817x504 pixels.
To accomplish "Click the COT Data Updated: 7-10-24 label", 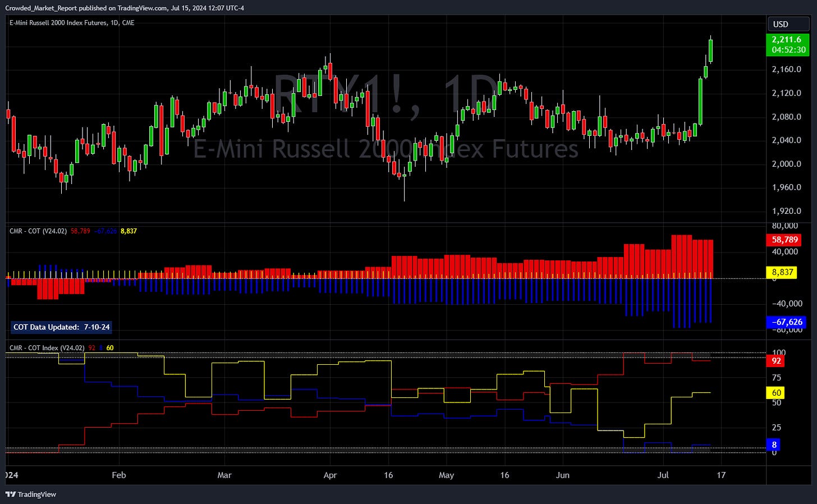I will pos(62,327).
